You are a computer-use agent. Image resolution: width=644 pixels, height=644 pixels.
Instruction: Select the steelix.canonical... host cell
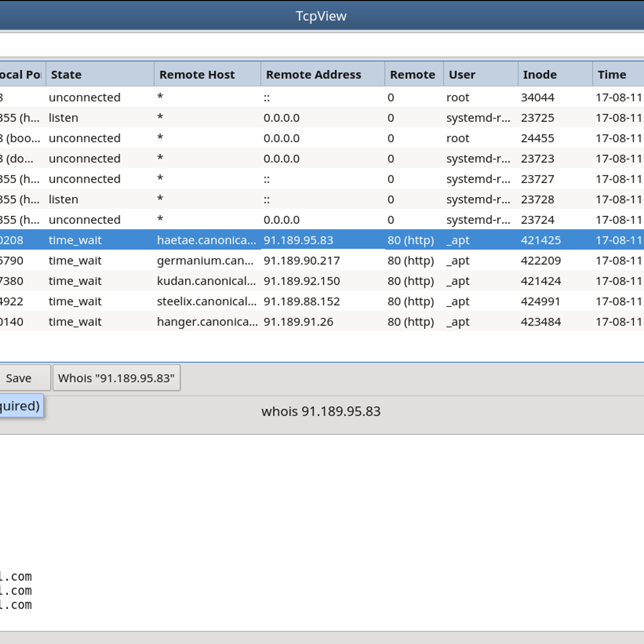pyautogui.click(x=206, y=301)
